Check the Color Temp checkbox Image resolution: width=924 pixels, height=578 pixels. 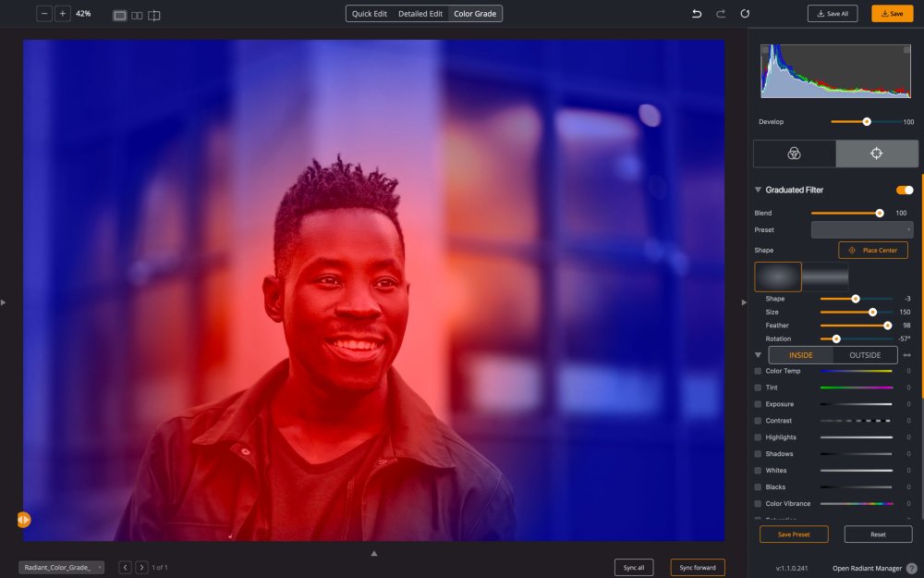tap(760, 371)
